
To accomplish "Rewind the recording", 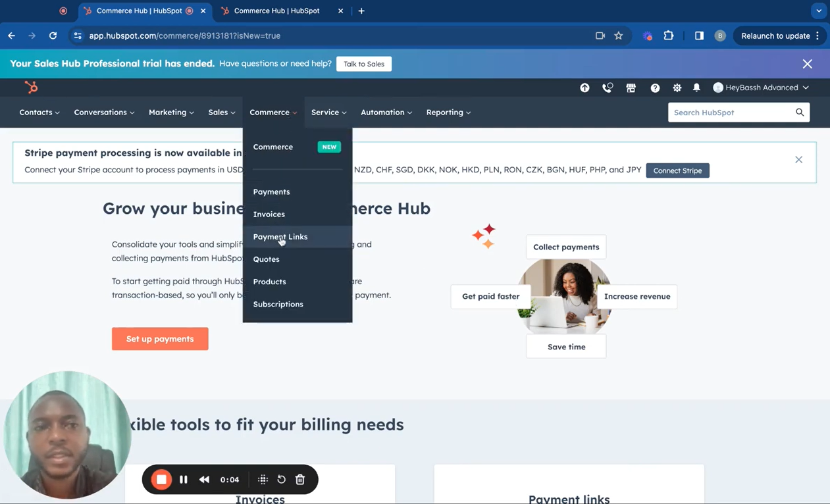I will coord(205,480).
